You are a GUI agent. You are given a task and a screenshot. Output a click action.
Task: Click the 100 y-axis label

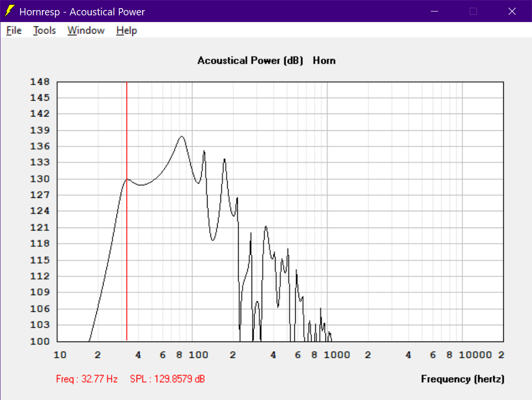[40, 341]
